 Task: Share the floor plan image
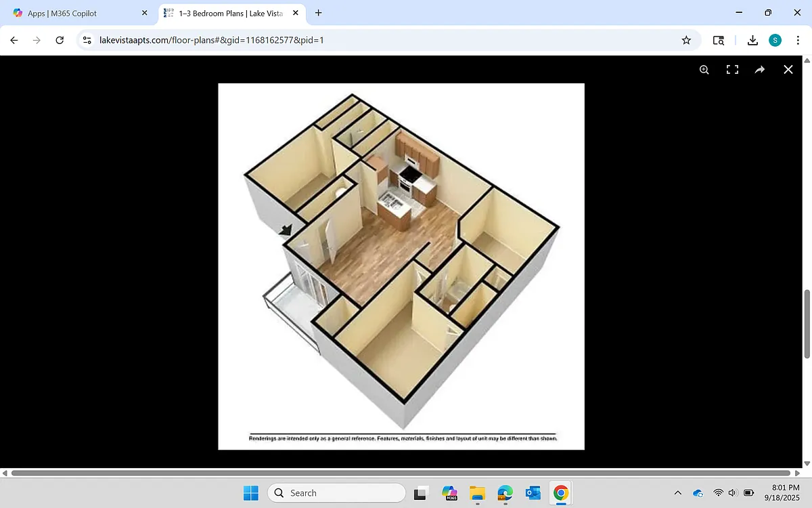click(x=760, y=69)
